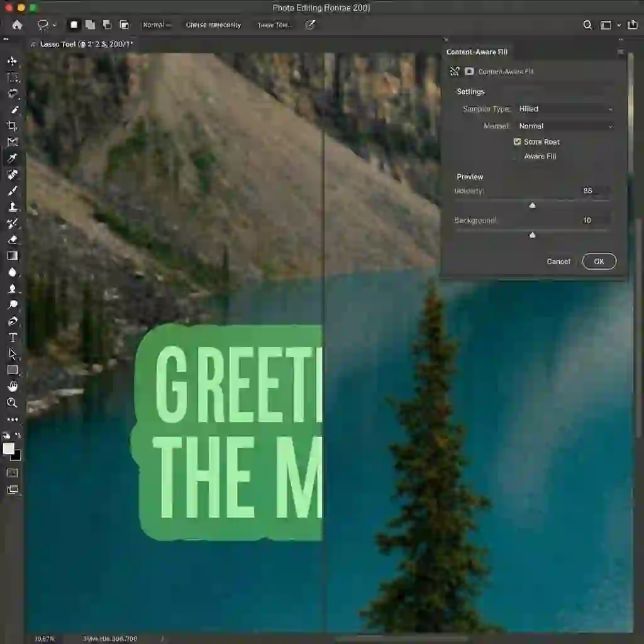
Task: Uncheck the Store Rest checkbox
Action: pos(517,142)
